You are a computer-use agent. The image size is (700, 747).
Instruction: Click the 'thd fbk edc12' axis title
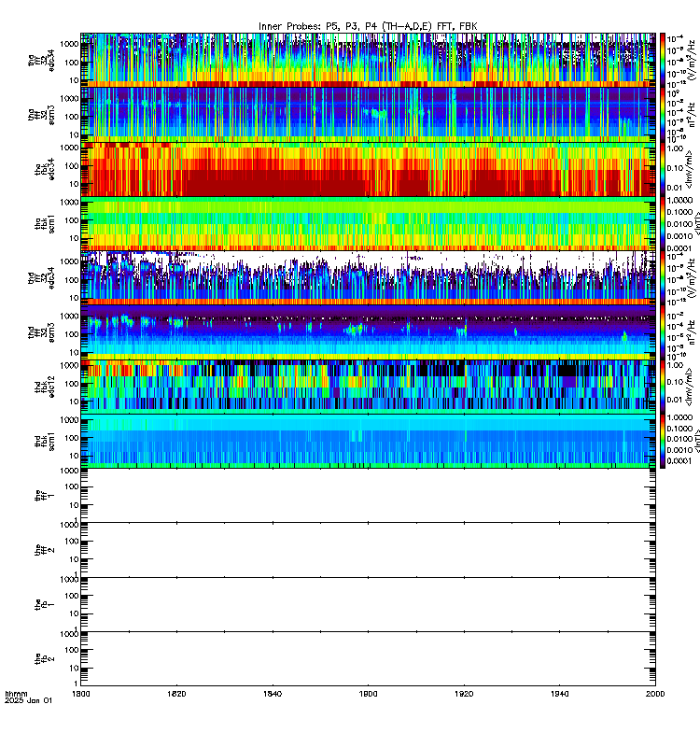pyautogui.click(x=45, y=387)
